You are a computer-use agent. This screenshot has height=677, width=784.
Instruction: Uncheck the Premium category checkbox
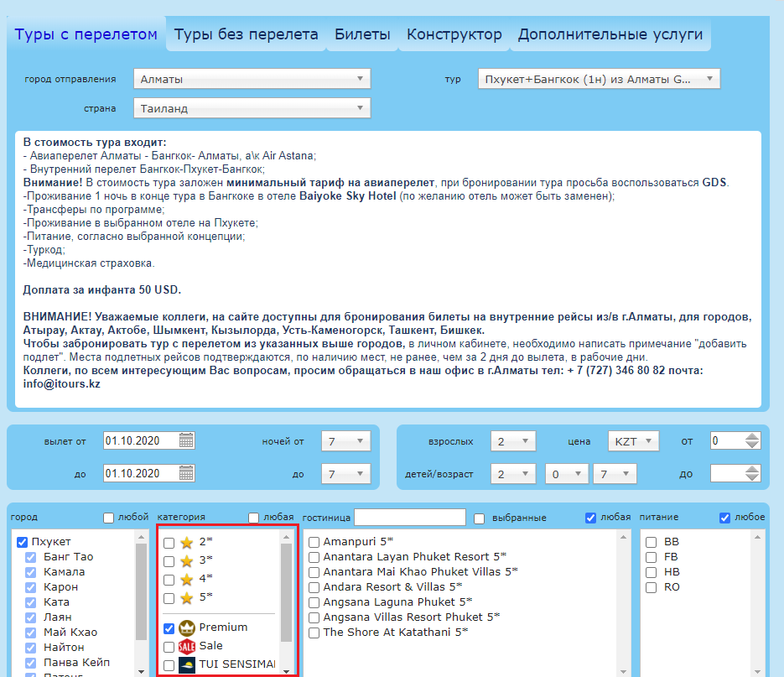169,628
